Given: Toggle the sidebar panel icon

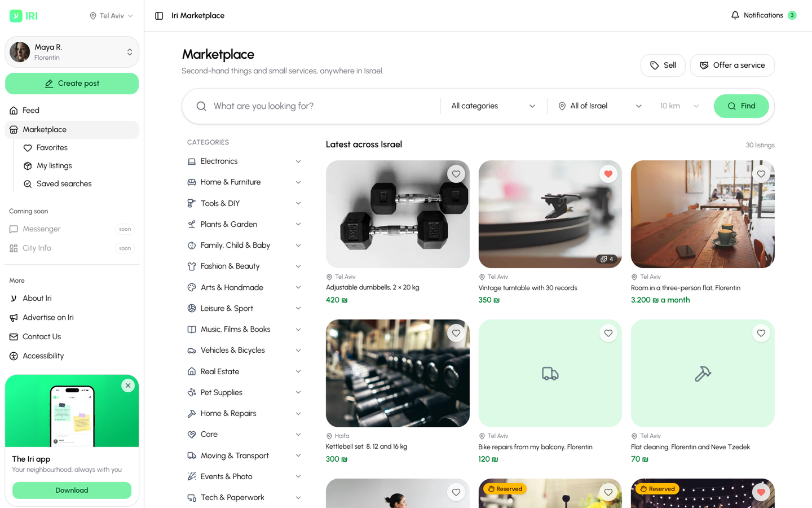Looking at the screenshot, I should tap(159, 16).
